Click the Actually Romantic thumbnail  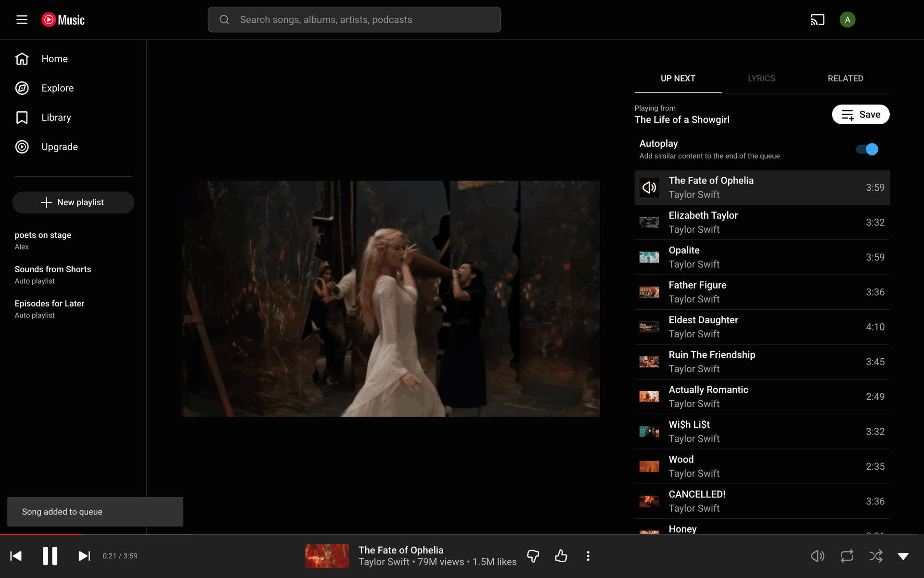tap(649, 396)
